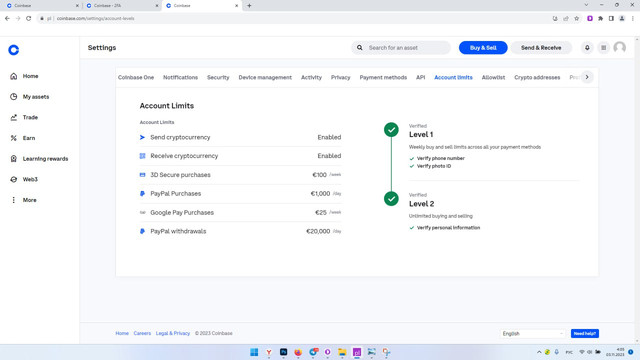Open notifications bell
The height and width of the screenshot is (360, 640).
[587, 48]
